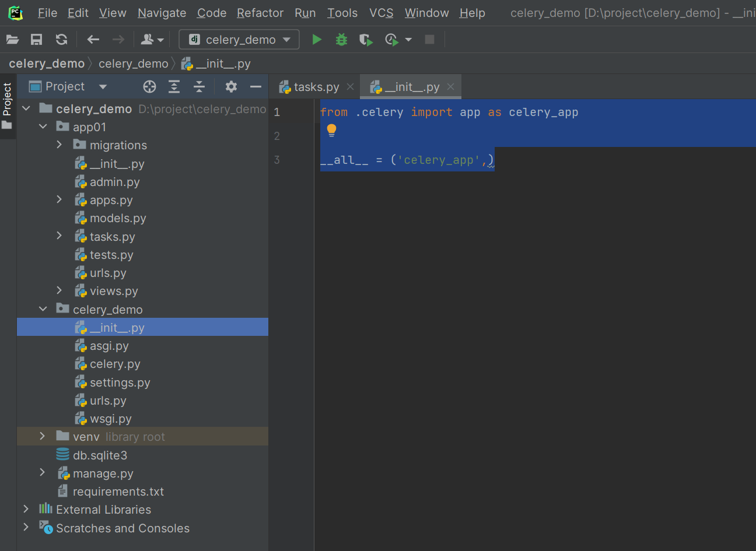Collapse the inner celery_demo package folder
The width and height of the screenshot is (756, 551).
43,309
